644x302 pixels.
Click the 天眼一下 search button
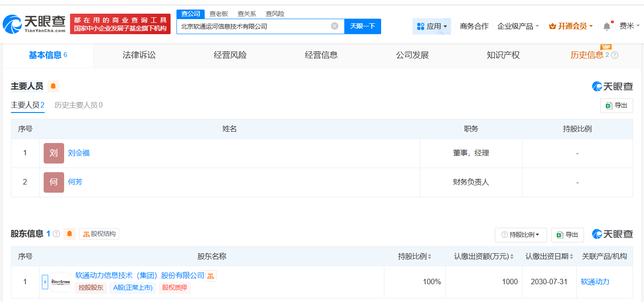pyautogui.click(x=362, y=26)
